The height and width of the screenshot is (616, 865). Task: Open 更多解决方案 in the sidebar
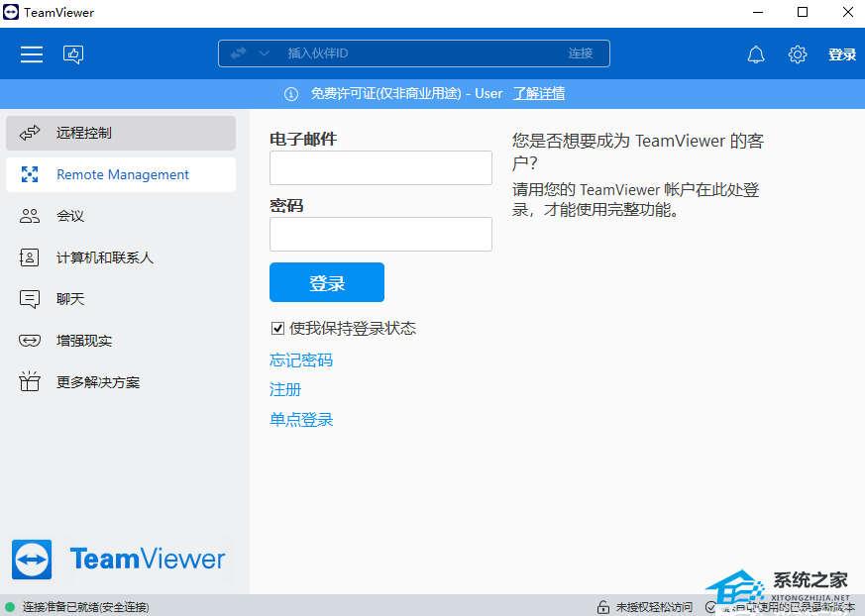click(121, 382)
